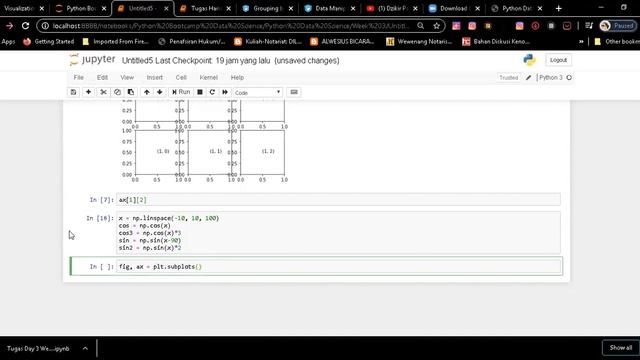Copy selected cells icon
Viewport: 640px width, 360px height.
click(x=117, y=92)
